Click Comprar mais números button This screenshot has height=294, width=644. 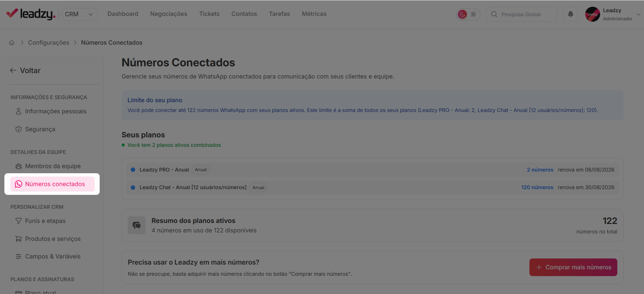pos(573,267)
